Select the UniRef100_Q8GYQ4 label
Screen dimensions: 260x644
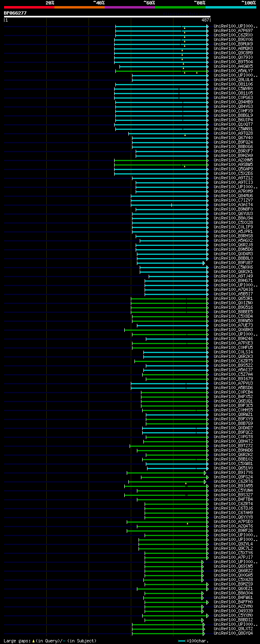pos(233,633)
